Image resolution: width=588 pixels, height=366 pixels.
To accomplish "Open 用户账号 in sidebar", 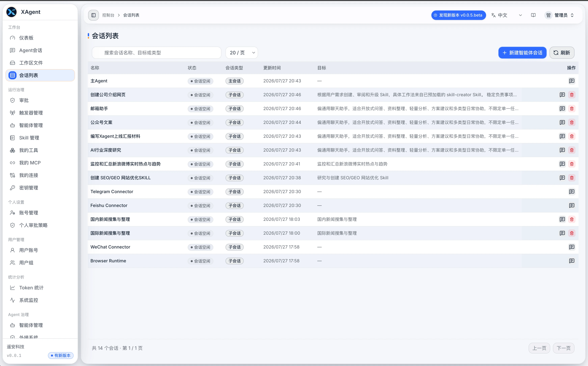I will tap(40, 250).
